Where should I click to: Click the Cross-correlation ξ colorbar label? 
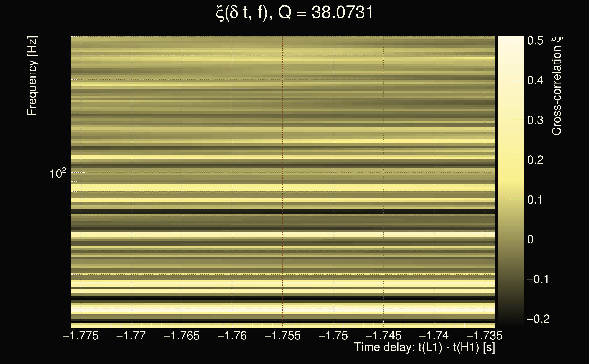[x=557, y=86]
